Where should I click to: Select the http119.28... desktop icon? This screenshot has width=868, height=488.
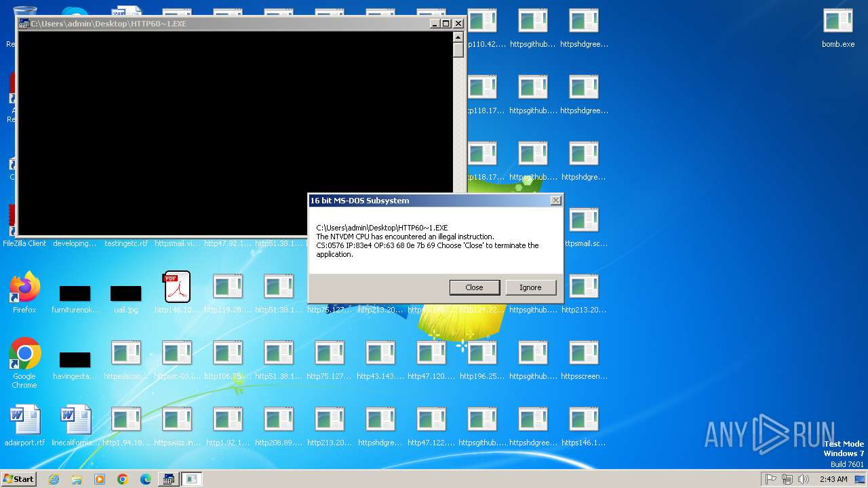228,293
